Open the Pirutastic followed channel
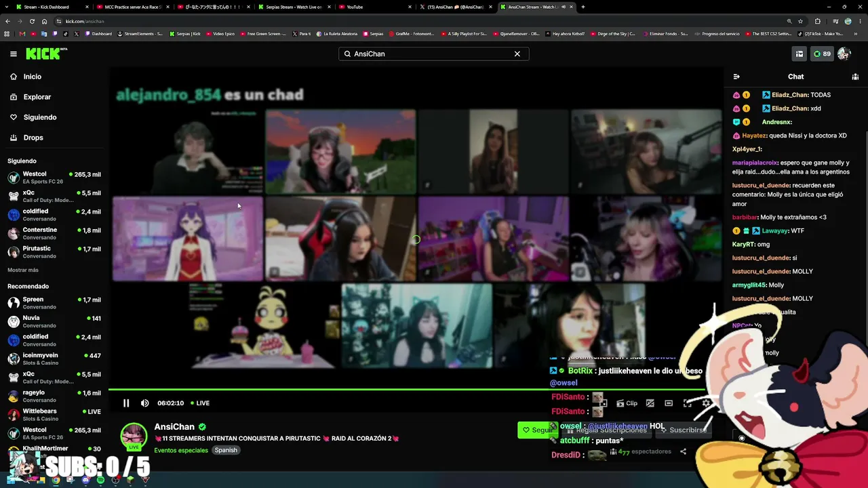Image resolution: width=868 pixels, height=488 pixels. 54,252
